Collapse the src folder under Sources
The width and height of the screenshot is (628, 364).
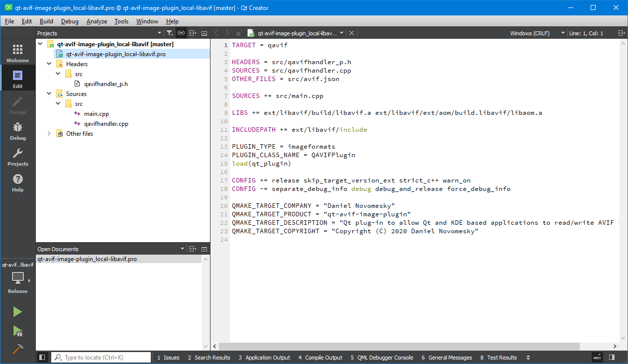click(x=58, y=103)
